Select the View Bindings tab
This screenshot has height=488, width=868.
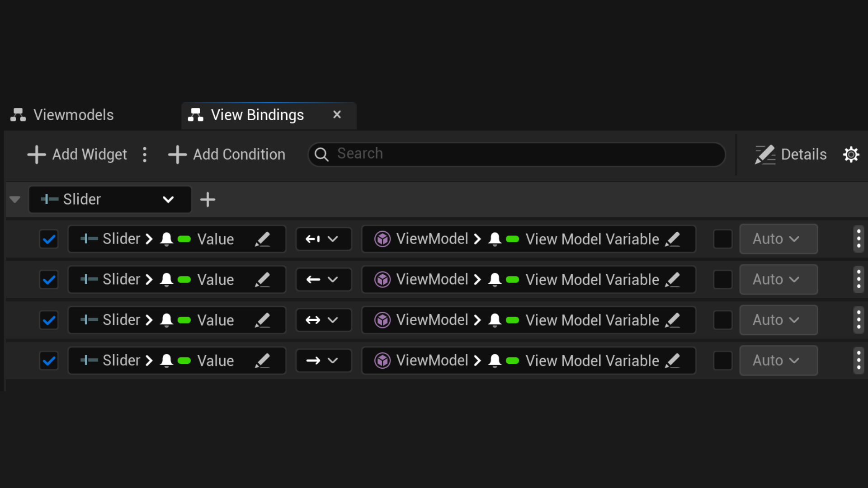coord(257,115)
